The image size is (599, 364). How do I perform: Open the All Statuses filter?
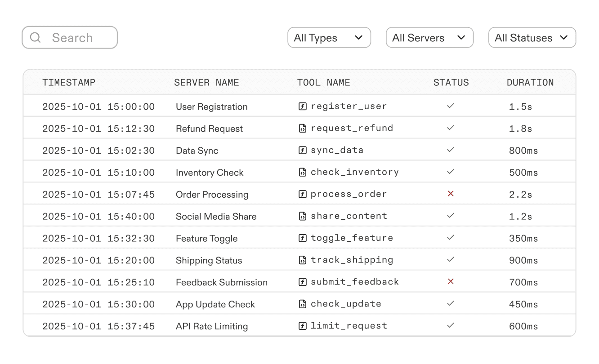(532, 38)
